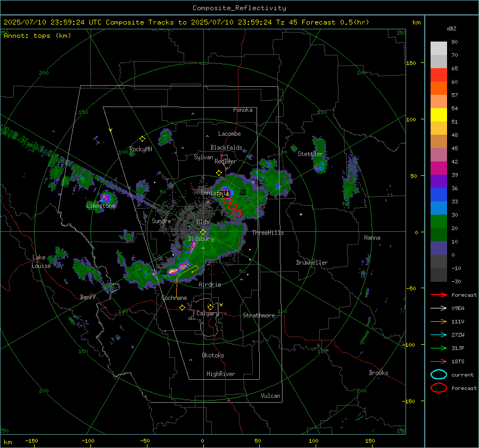Click the Sylvan label on map
Viewport: 479px width, 448px height.
click(x=203, y=157)
